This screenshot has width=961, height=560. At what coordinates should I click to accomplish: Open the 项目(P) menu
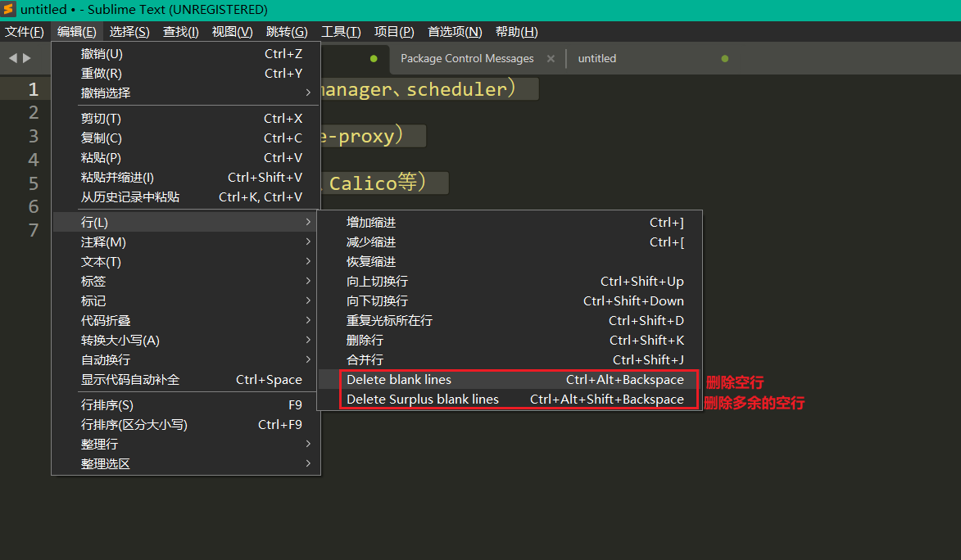coord(394,32)
